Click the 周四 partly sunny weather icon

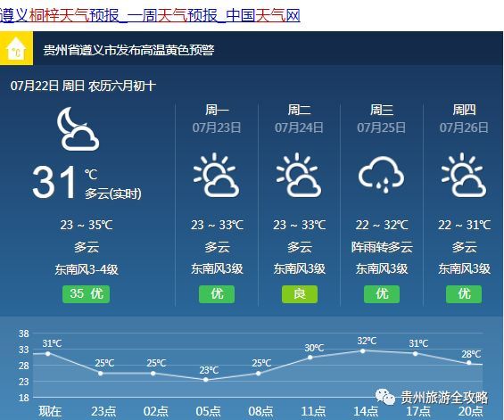[464, 175]
